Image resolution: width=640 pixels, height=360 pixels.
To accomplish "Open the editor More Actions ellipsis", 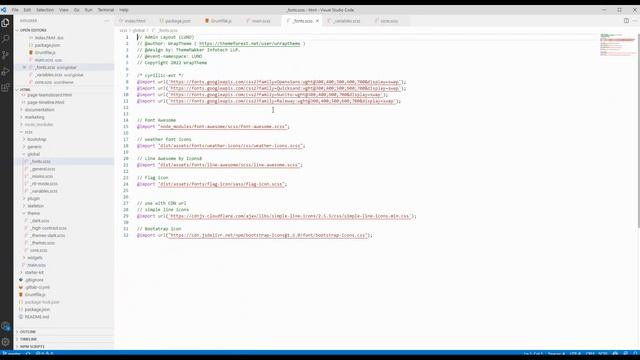I will click(x=635, y=21).
